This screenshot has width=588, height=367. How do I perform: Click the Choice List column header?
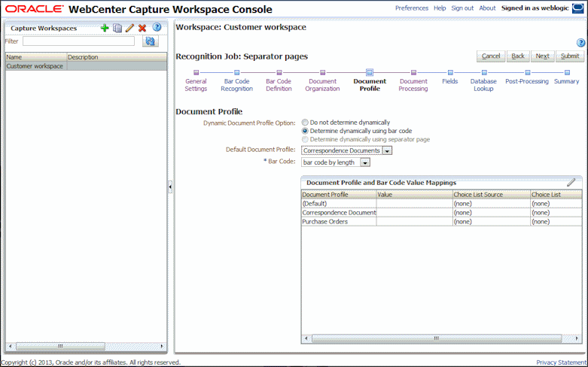556,194
